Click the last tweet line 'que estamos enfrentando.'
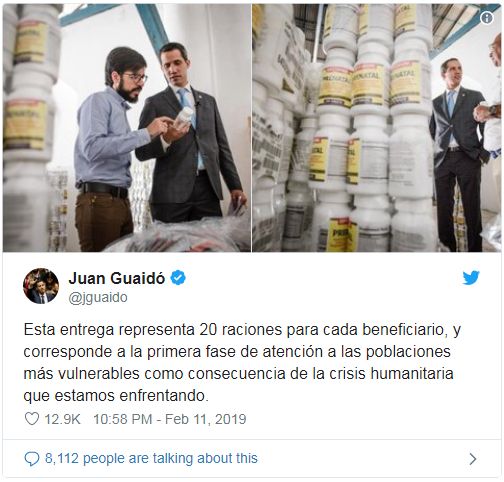The image size is (504, 482). [116, 396]
